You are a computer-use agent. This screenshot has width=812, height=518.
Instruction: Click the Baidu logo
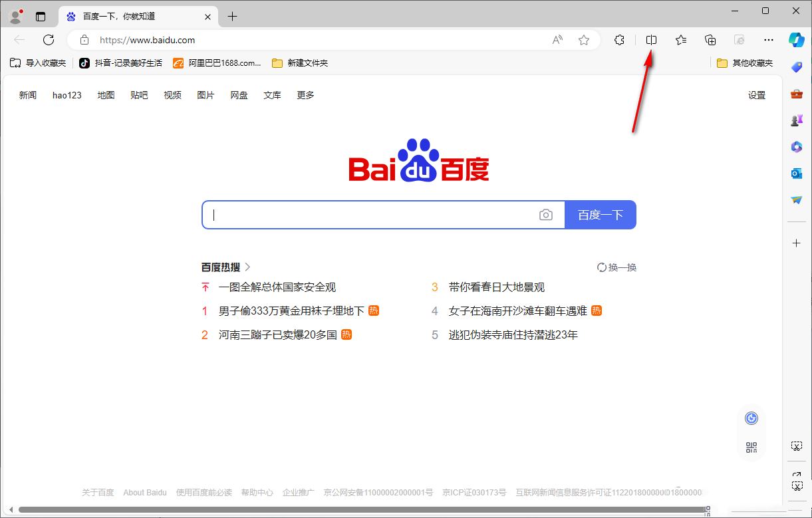pos(419,160)
